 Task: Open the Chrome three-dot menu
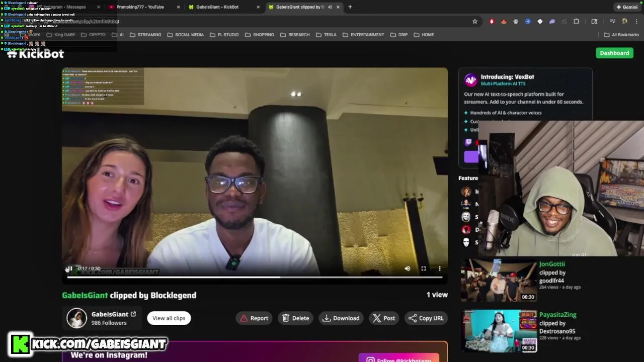(637, 21)
